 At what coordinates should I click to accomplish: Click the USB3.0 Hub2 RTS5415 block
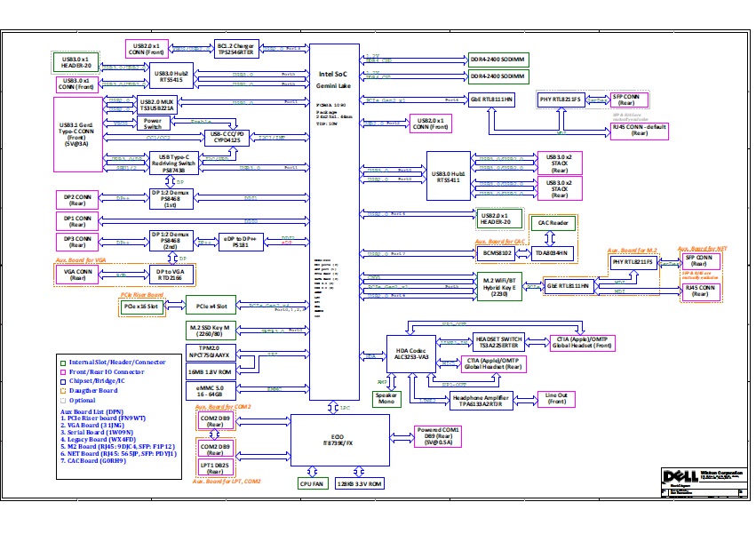171,76
